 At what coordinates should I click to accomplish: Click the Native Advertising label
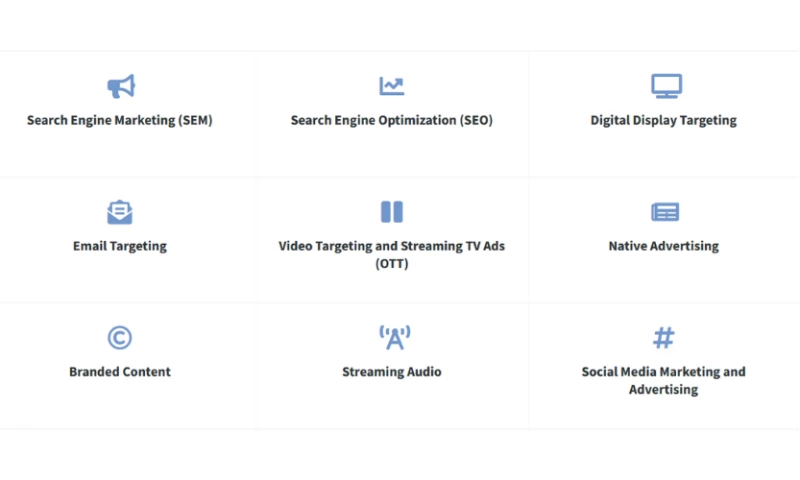[x=663, y=246]
